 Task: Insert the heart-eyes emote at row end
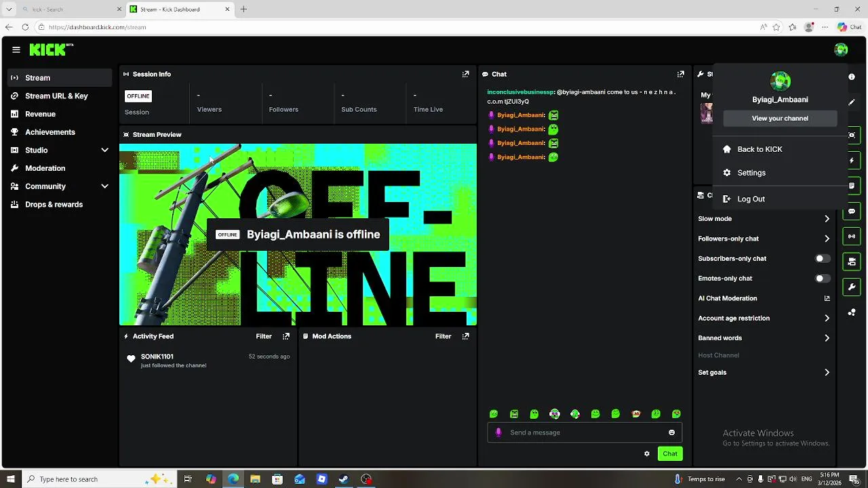[676, 414]
